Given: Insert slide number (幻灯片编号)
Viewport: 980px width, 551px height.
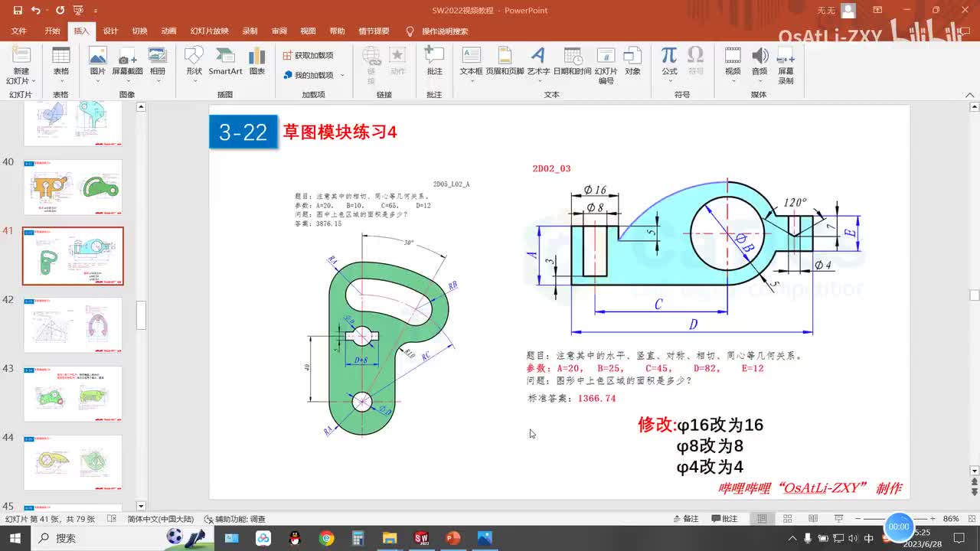Looking at the screenshot, I should coord(606,66).
